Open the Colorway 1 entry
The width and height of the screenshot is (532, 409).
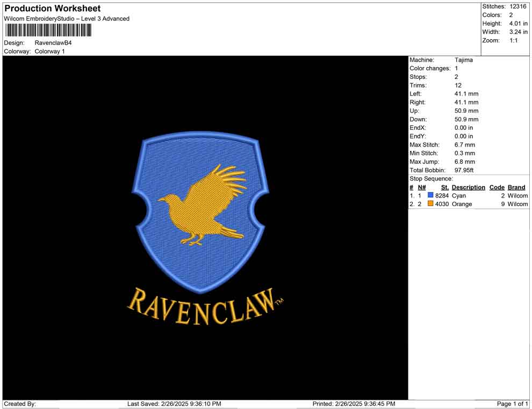[50, 51]
